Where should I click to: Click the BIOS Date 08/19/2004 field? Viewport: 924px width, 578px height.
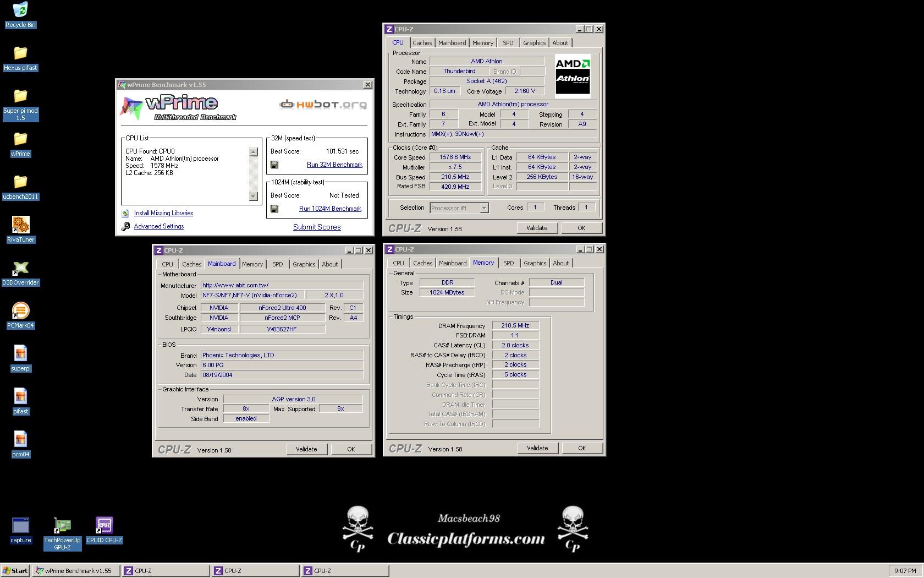[282, 375]
